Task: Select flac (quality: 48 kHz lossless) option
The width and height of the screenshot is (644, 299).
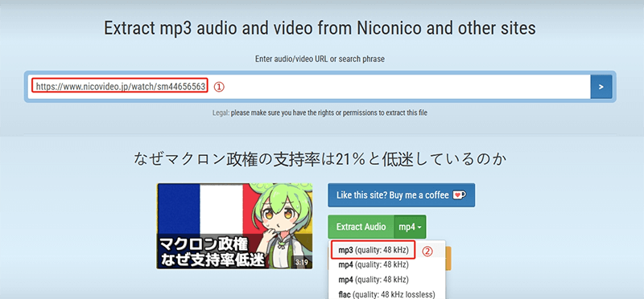Action: [386, 294]
